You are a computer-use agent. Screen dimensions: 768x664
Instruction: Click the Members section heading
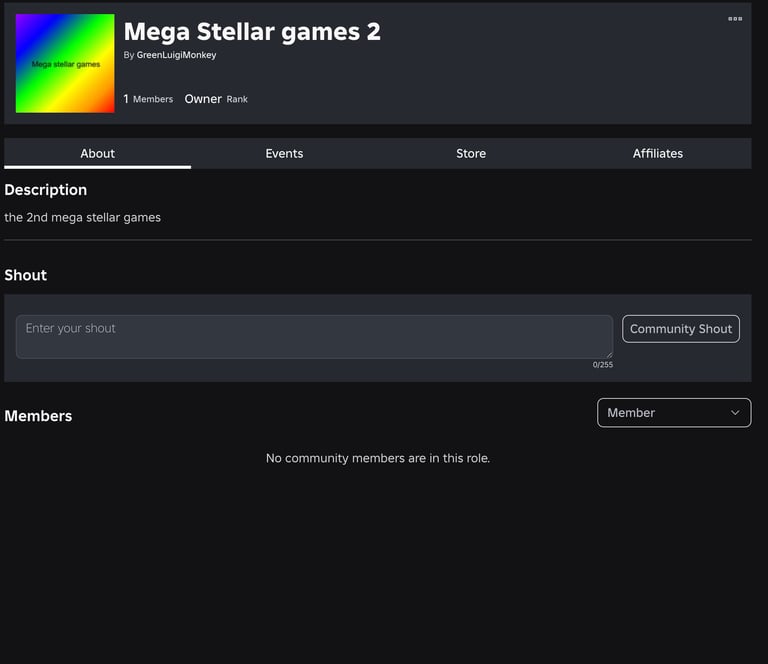tap(38, 416)
